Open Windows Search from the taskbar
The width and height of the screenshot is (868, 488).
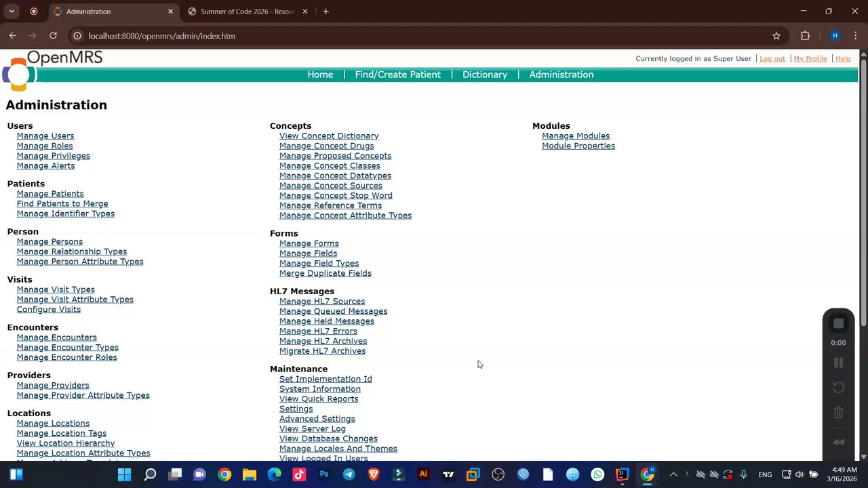[150, 474]
